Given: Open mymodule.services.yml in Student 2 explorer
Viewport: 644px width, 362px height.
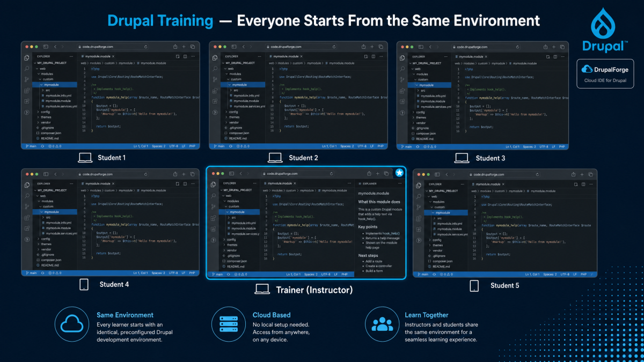Looking at the screenshot, I should 246,106.
